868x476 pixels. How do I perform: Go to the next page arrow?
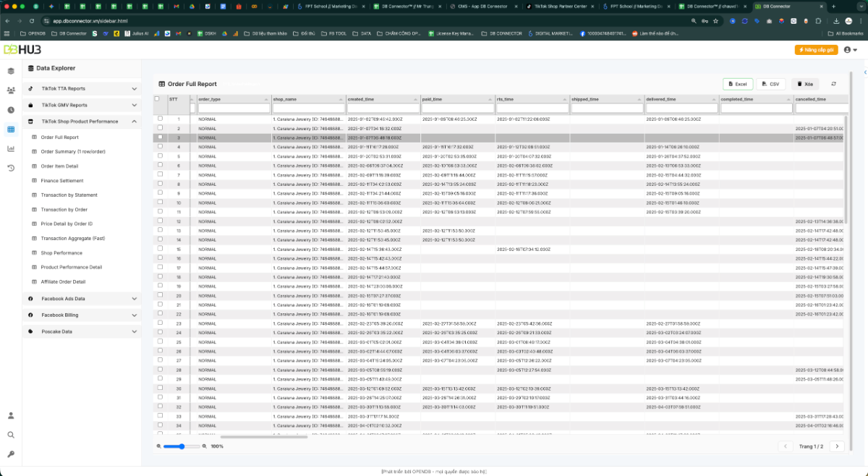point(837,446)
